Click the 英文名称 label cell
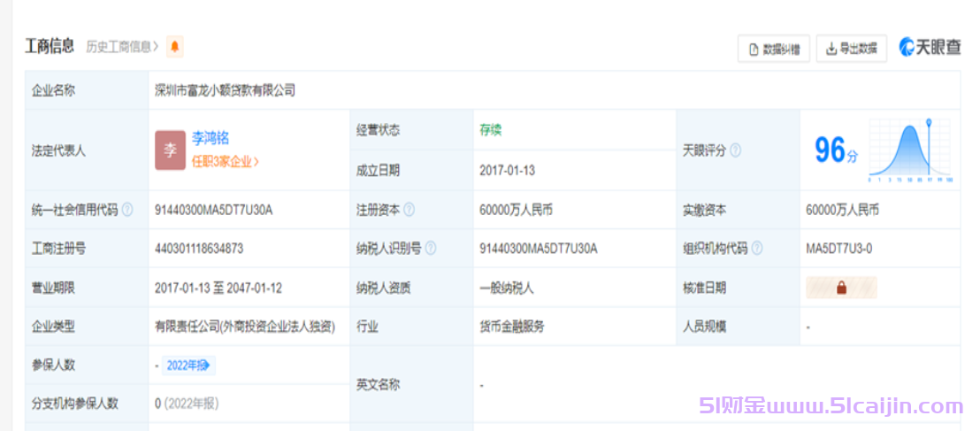980x431 pixels. pyautogui.click(x=411, y=385)
